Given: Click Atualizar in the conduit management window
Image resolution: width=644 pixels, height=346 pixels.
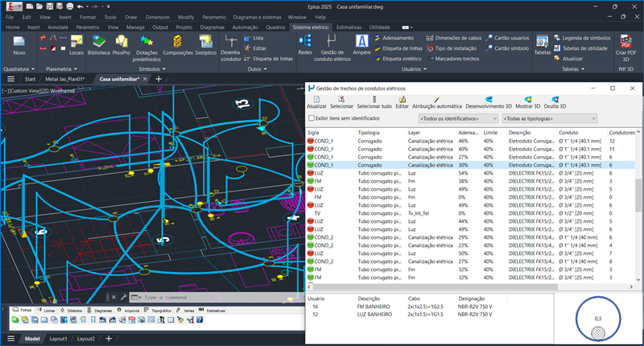Looking at the screenshot, I should click(316, 102).
